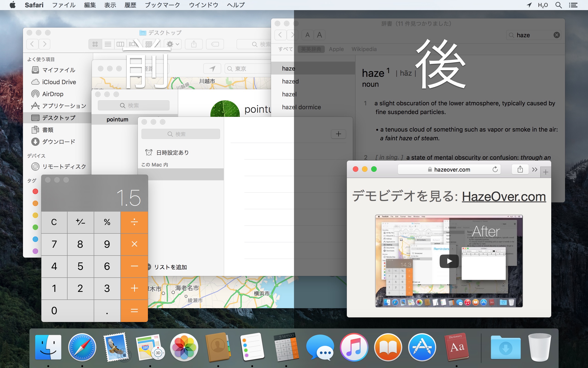Screen dimensions: 588x368
Task: Click the calculator equals button
Action: pyautogui.click(x=134, y=311)
